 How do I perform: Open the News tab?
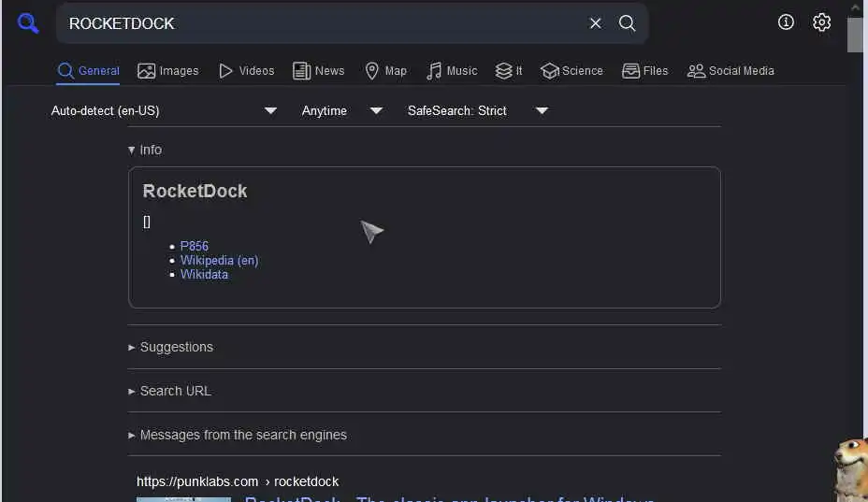(318, 71)
